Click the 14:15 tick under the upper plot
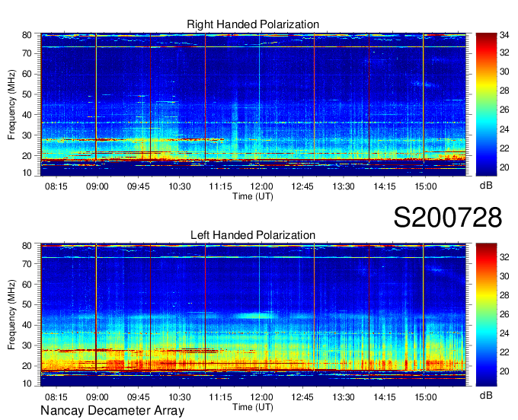The height and width of the screenshot is (420, 518). click(x=385, y=186)
